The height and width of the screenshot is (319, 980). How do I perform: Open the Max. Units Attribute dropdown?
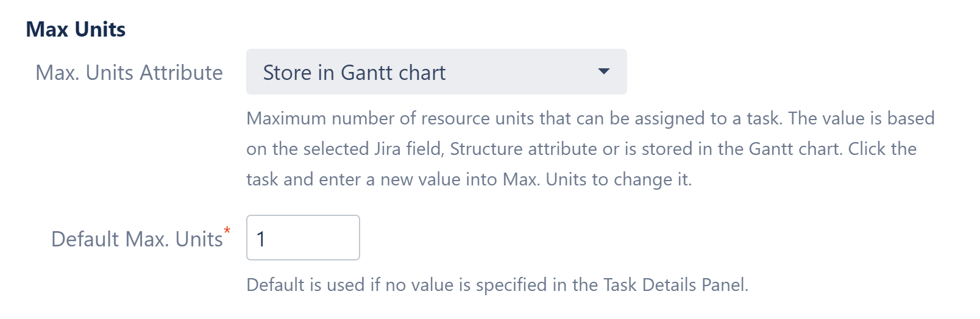click(436, 72)
